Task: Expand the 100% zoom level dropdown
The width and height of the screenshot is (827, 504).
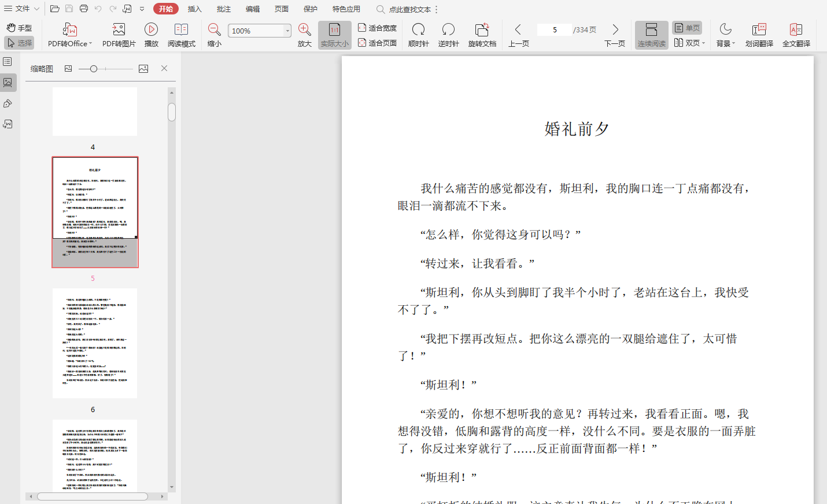Action: click(x=287, y=31)
